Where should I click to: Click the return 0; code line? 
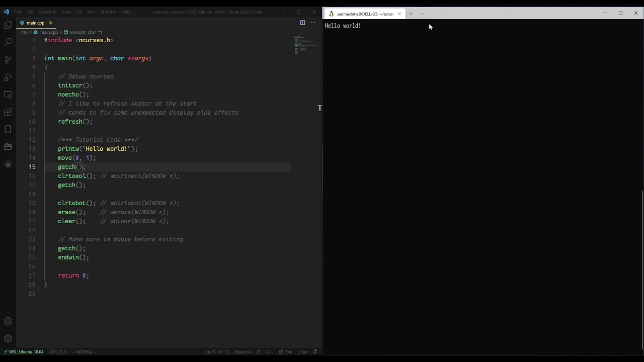pos(73,276)
